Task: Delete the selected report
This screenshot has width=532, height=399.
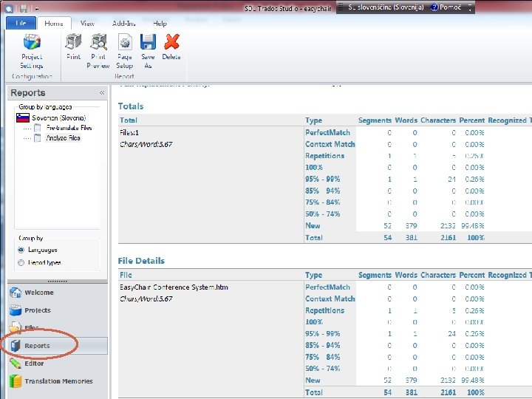Action: coord(171,47)
